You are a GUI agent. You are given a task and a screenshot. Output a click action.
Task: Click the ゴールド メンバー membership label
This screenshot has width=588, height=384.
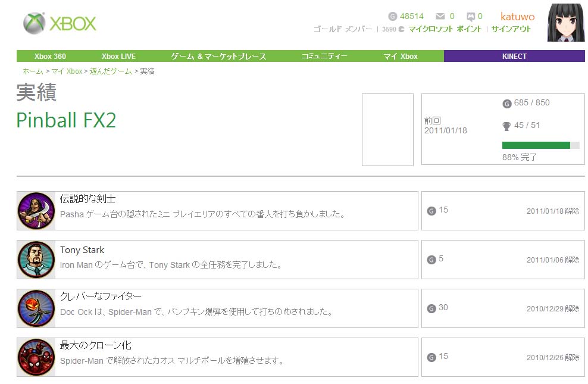343,29
